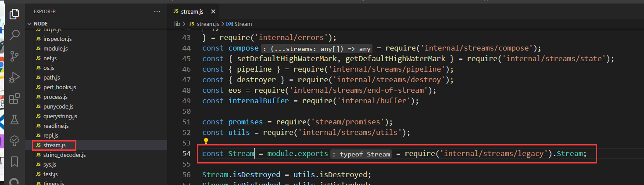644x185 pixels.
Task: Click the Stream symbol breadcrumb
Action: click(243, 24)
